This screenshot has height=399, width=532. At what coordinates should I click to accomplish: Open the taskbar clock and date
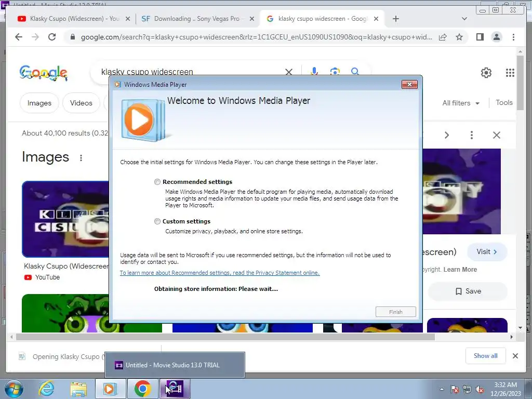(506, 389)
